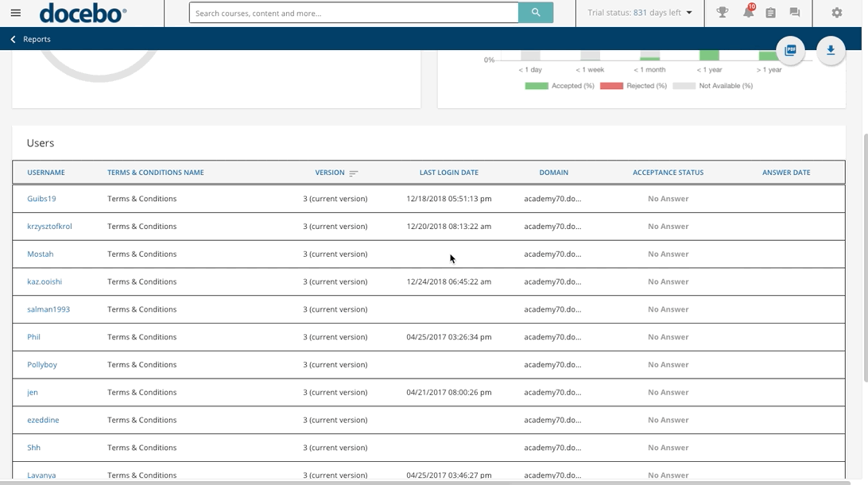
Task: Go back using the Reports chevron
Action: 14,39
